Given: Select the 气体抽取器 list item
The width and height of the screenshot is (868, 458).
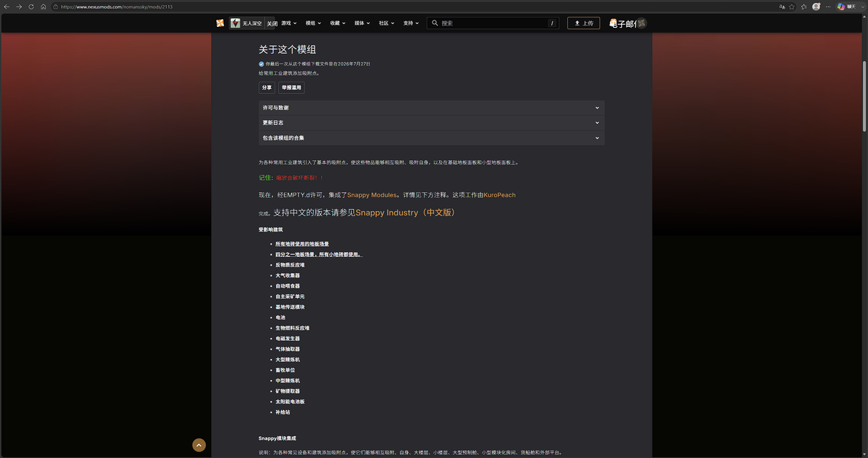Looking at the screenshot, I should (288, 349).
